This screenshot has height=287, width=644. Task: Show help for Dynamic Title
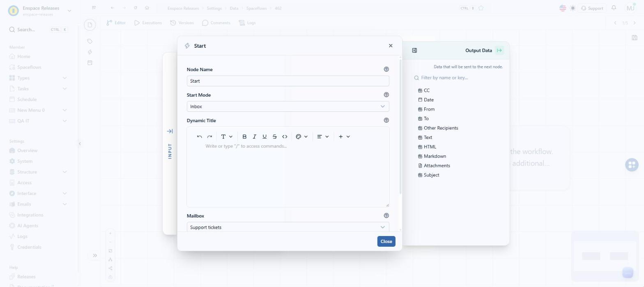point(386,120)
